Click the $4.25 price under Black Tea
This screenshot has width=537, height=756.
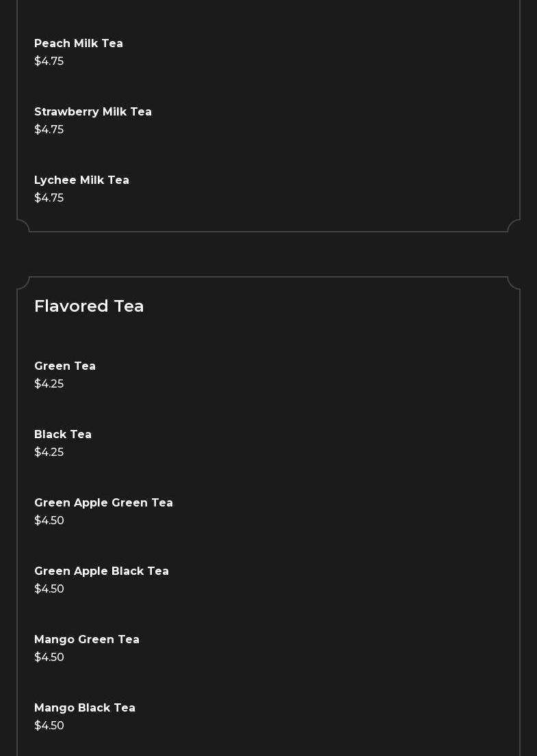point(49,453)
